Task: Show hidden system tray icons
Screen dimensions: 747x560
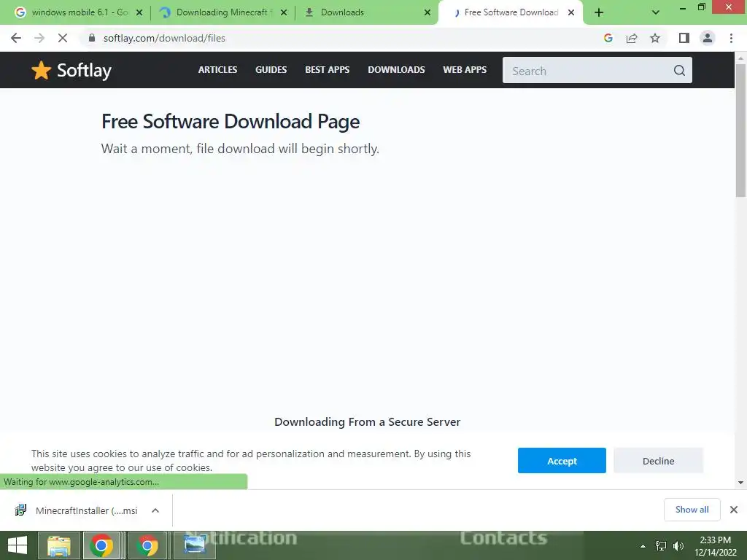Action: (643, 546)
